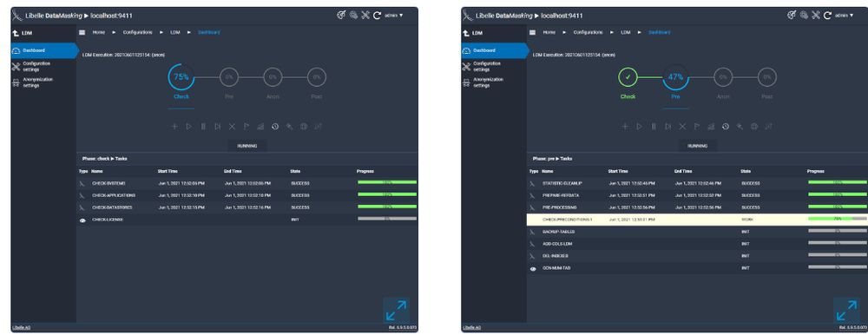Click the flag icon in the check-phase window toolbar
The height and width of the screenshot is (335, 868).
[247, 126]
